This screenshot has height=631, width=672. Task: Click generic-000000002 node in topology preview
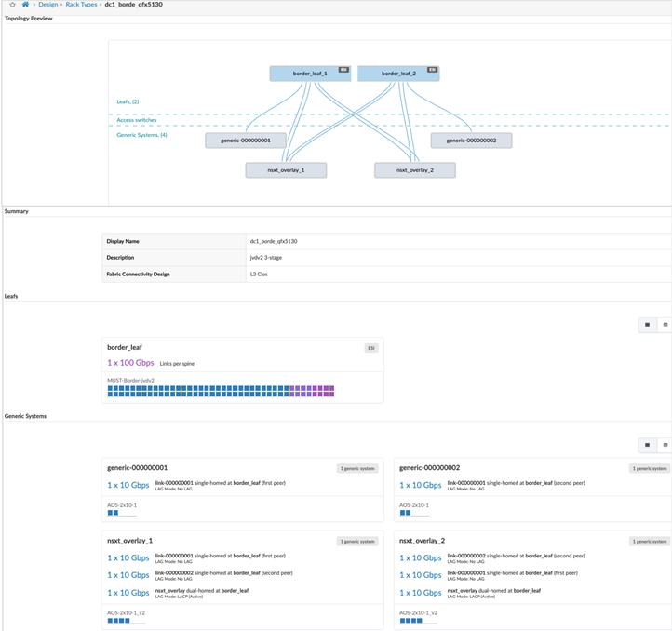click(x=471, y=141)
